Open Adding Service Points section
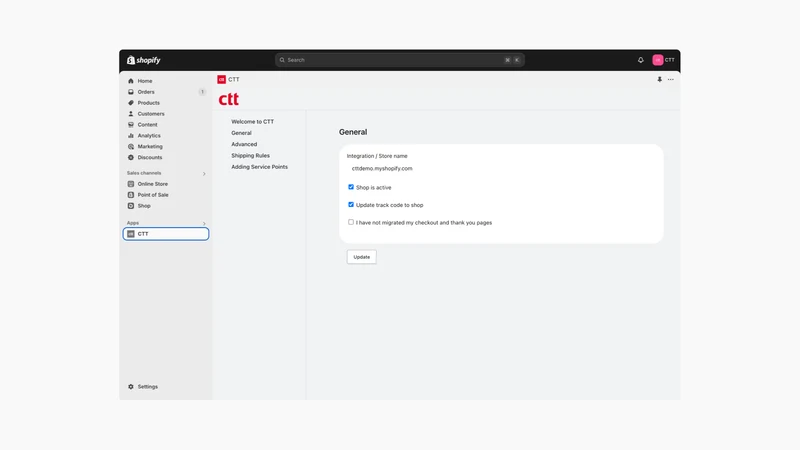Viewport: 800px width, 450px height. point(259,167)
